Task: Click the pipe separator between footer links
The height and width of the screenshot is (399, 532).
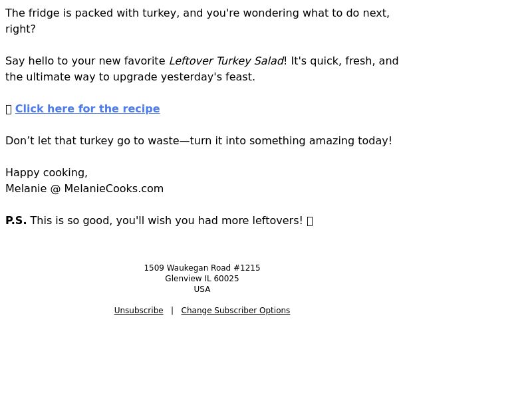Action: (x=172, y=311)
